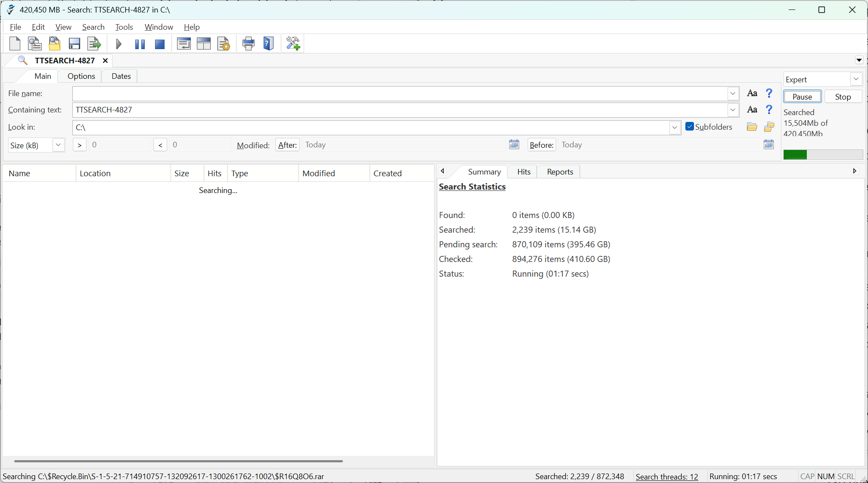Sort results by Name column
The height and width of the screenshot is (483, 868).
(40, 173)
